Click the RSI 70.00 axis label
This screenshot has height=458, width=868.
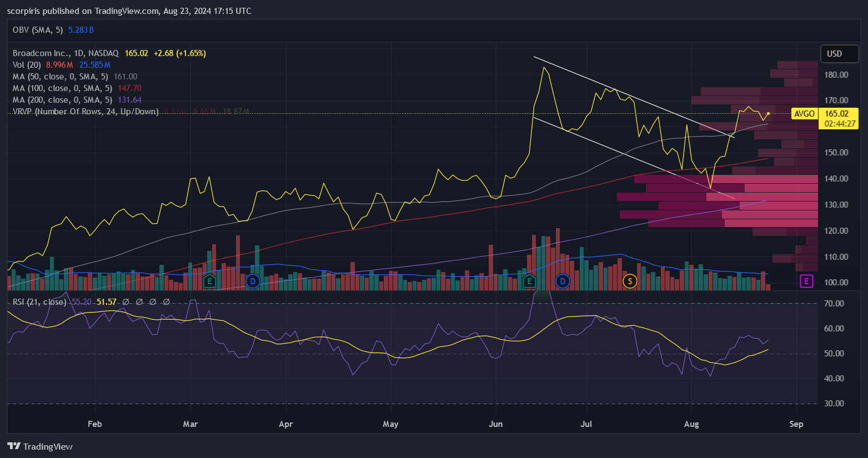[x=834, y=303]
